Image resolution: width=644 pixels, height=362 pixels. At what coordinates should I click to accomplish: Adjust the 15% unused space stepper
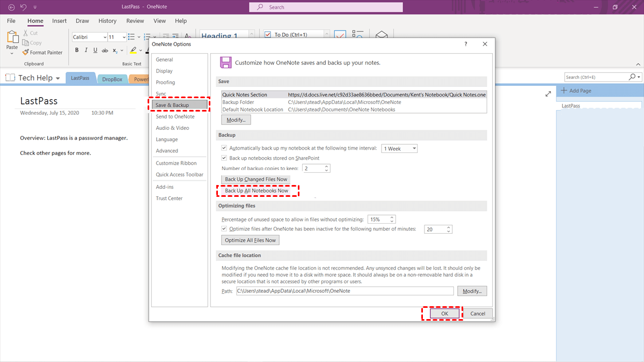(x=392, y=219)
